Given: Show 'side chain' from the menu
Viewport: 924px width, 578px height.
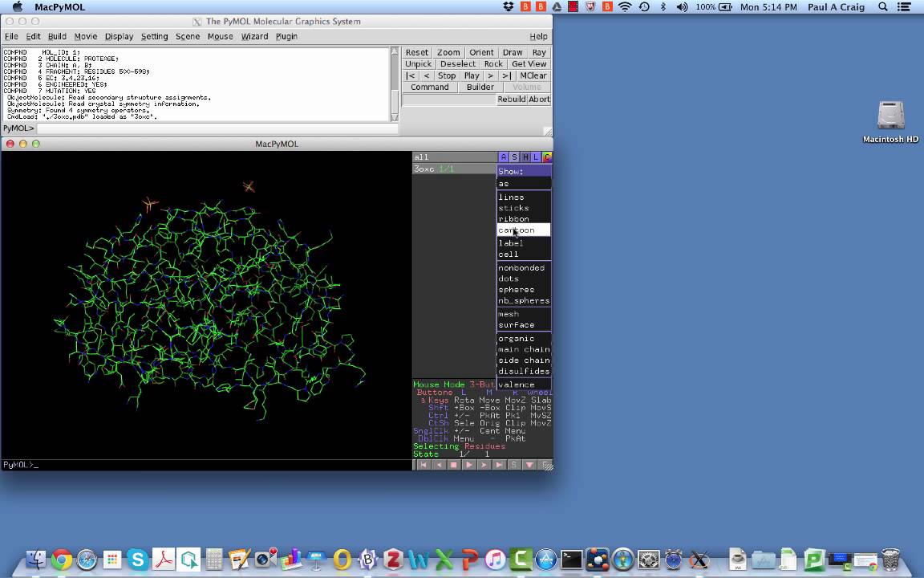Looking at the screenshot, I should click(524, 360).
